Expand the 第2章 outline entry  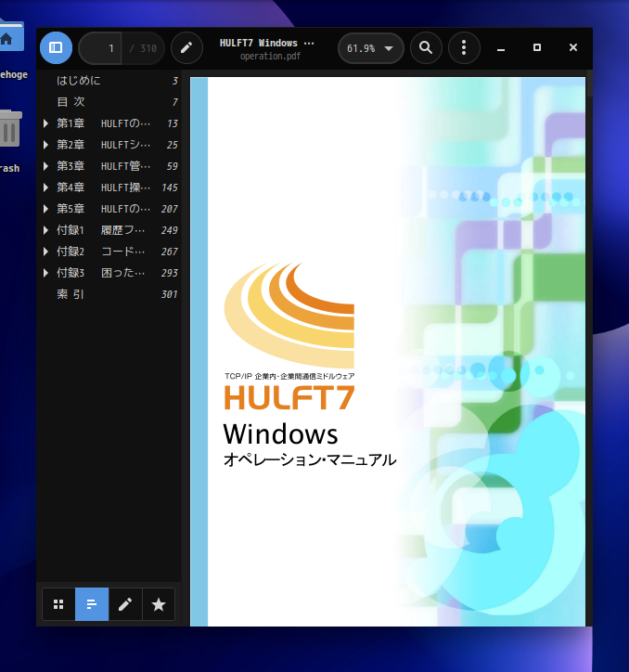[x=45, y=145]
